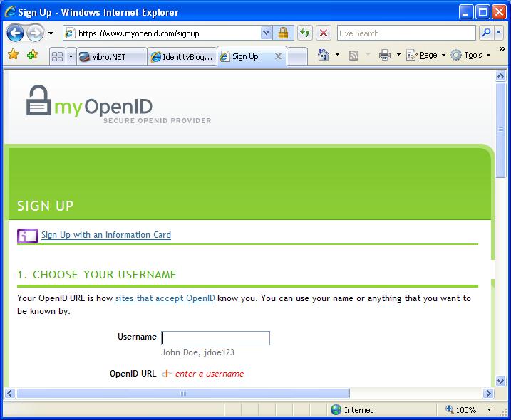
Task: Click the Home page icon
Action: pyautogui.click(x=323, y=55)
